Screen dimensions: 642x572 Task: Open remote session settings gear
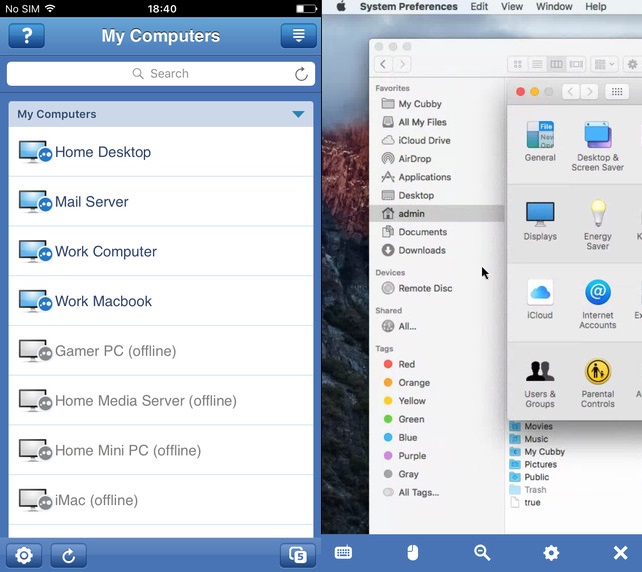click(x=551, y=553)
